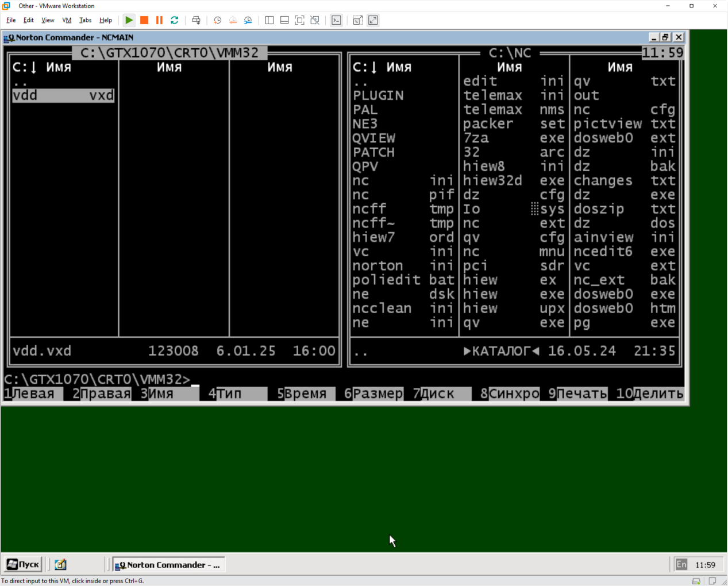Click function key 10 Делить
728x586 pixels.
coord(650,394)
